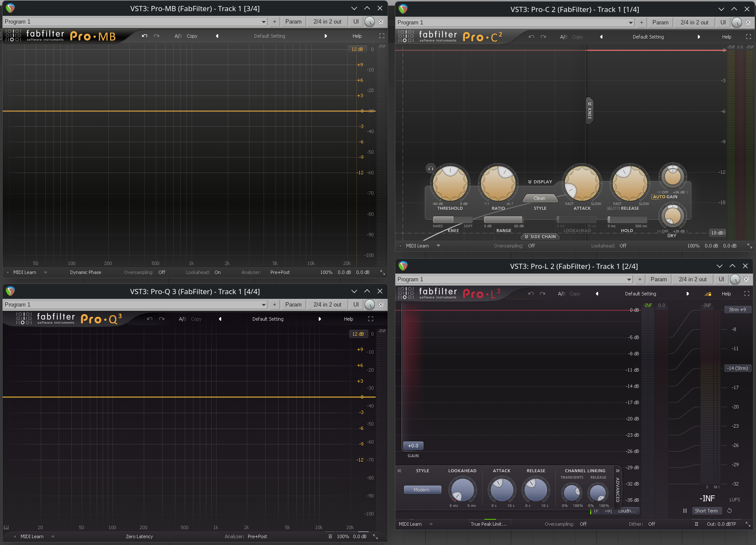
Task: Click the THRESHOLD knob in Pro-C 2
Action: [x=450, y=184]
